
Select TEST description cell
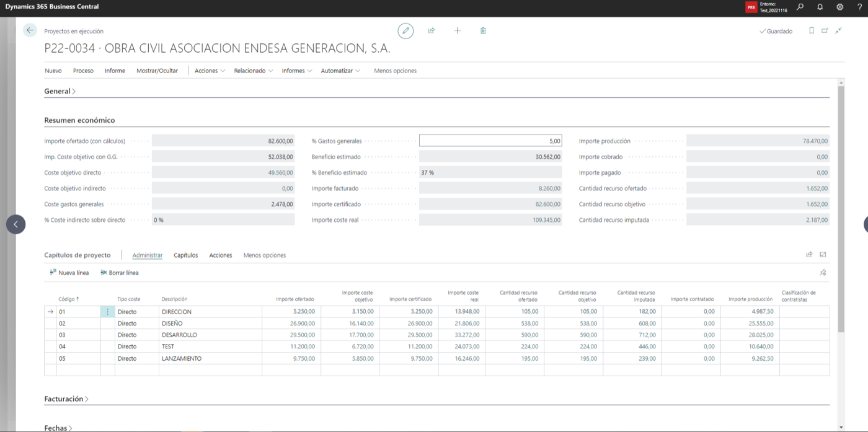click(x=210, y=347)
